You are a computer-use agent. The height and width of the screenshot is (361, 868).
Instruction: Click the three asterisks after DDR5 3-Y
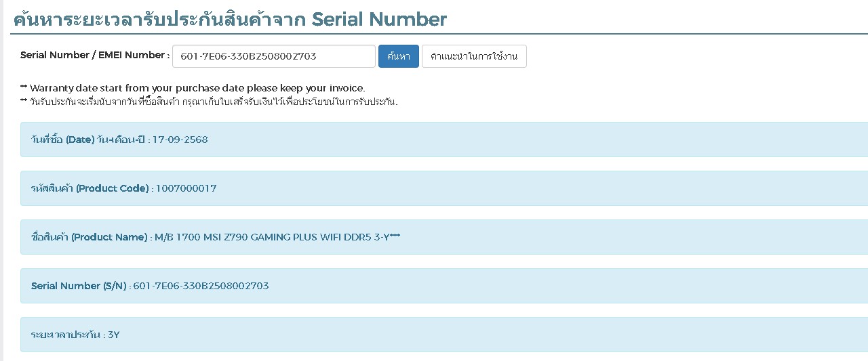(395, 236)
